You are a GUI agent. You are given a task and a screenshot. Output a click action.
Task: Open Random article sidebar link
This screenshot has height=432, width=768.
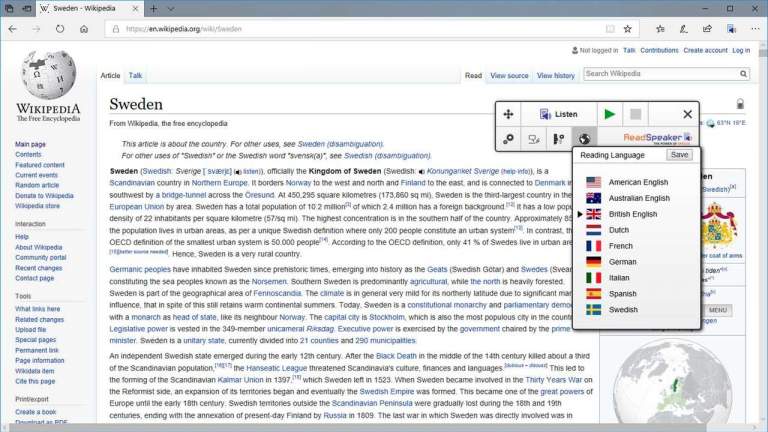click(37, 185)
